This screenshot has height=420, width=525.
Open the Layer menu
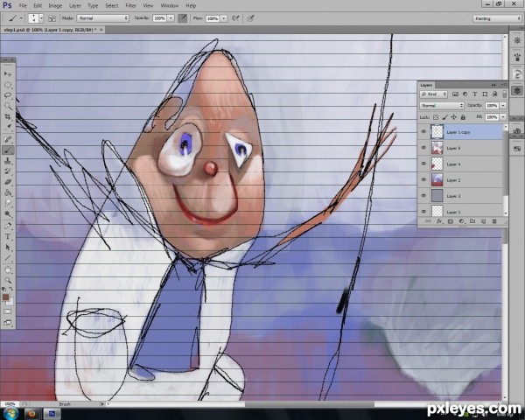coord(74,6)
